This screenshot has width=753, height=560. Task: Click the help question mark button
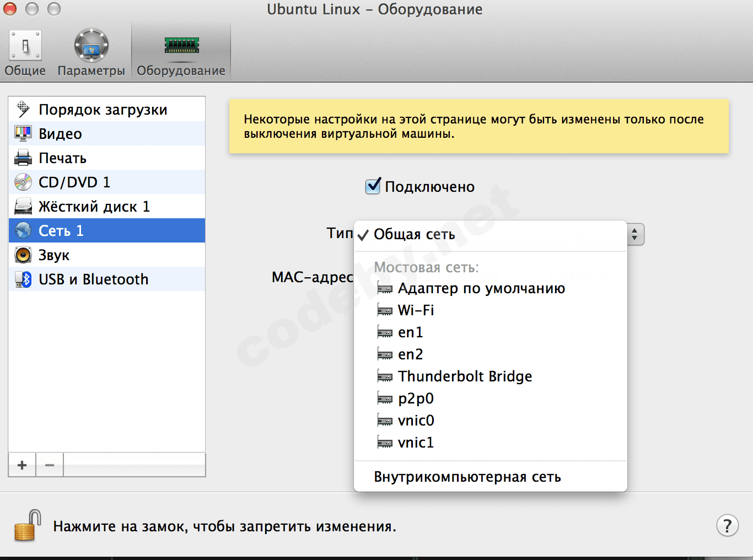[x=727, y=525]
